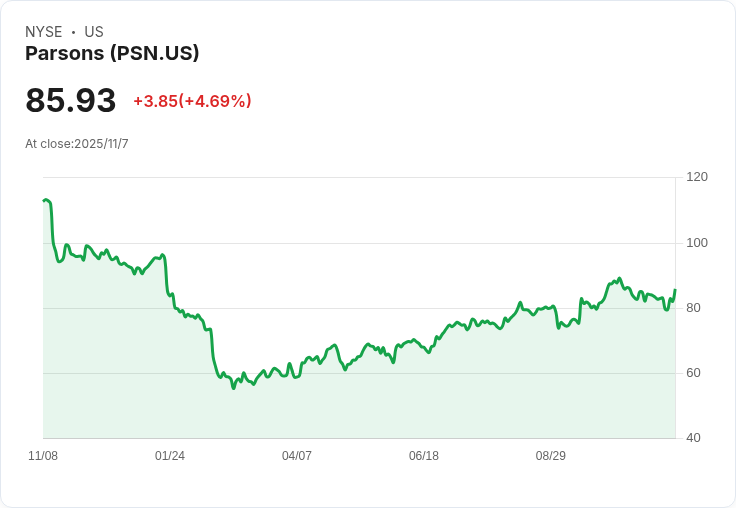Screen dimensions: 736x508
Task: Click the At close 2025/11/7 text
Action: point(77,143)
